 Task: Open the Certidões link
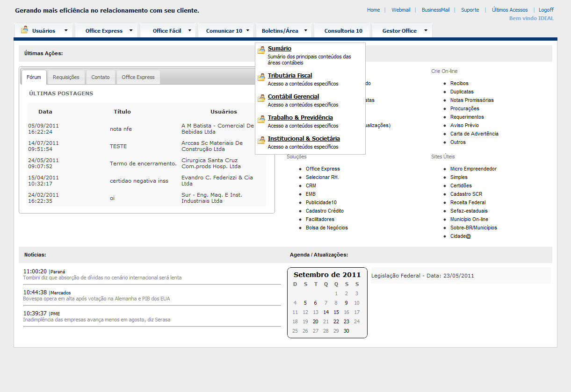click(x=461, y=185)
